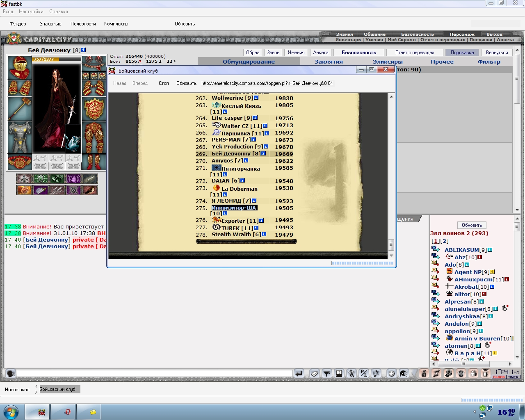525x420 pixels.
Task: Activate the purple hand ability icon
Action: (73, 179)
